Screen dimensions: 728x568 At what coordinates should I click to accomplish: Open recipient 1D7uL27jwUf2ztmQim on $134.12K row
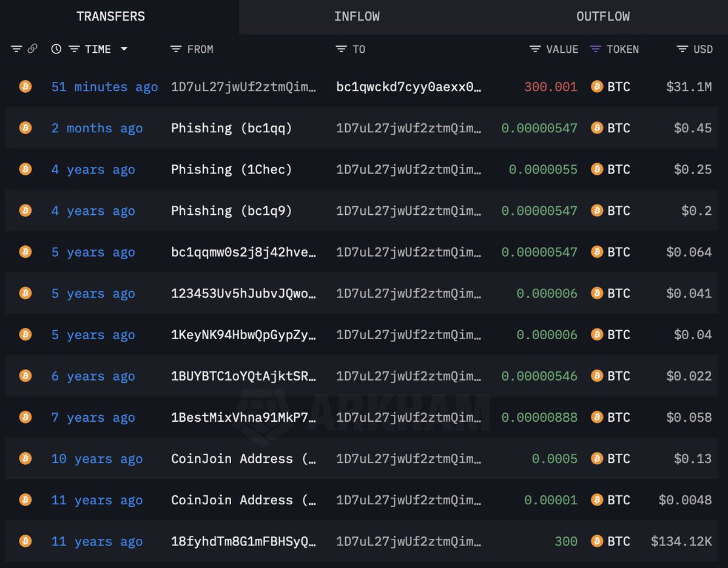coord(409,541)
